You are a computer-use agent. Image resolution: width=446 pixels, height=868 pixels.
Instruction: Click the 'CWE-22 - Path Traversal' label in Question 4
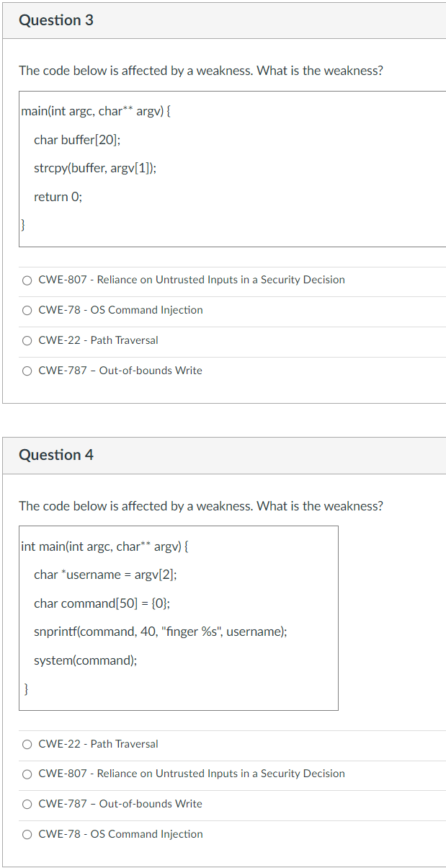(98, 743)
